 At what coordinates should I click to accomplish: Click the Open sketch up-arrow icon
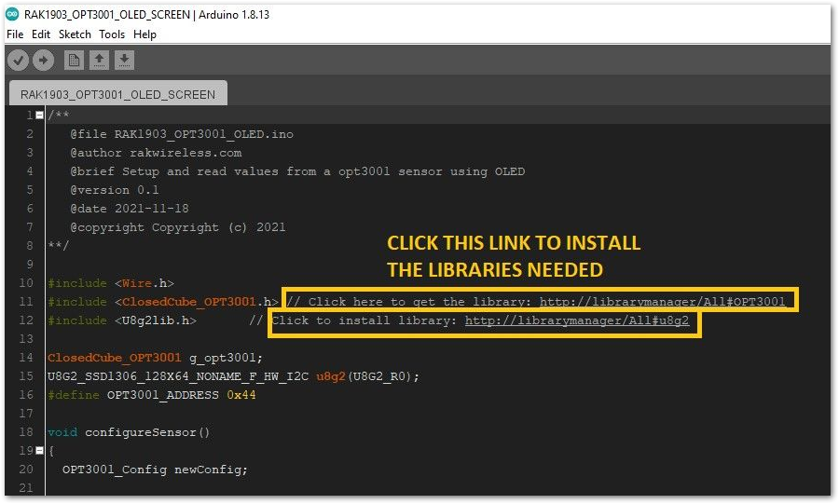[99, 60]
